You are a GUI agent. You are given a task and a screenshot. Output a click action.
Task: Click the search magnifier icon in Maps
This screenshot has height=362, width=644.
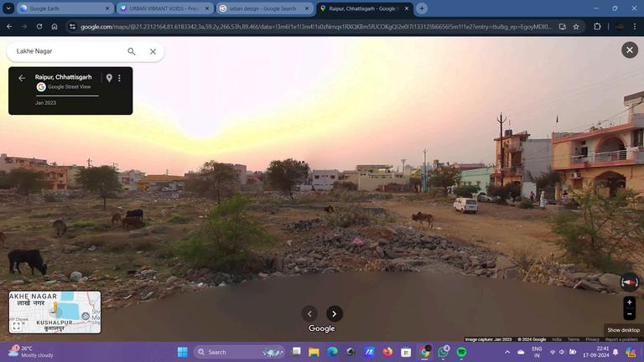point(131,51)
